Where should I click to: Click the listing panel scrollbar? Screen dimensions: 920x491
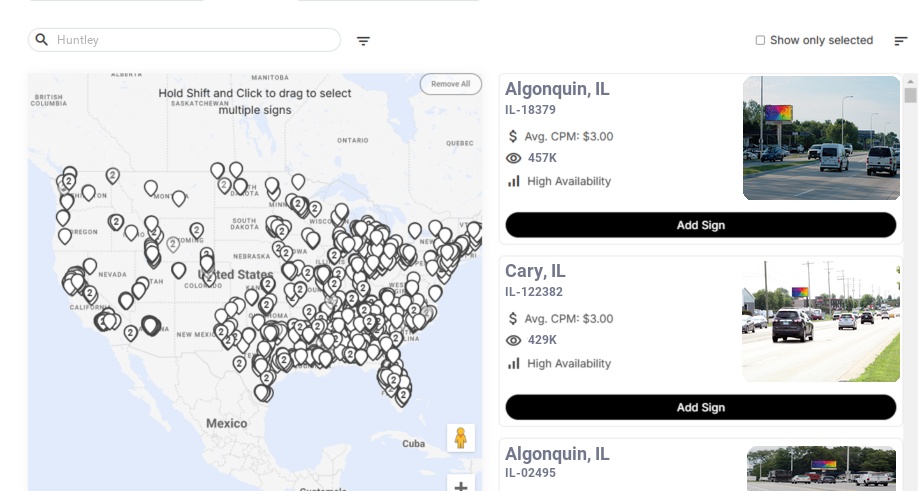[x=910, y=95]
